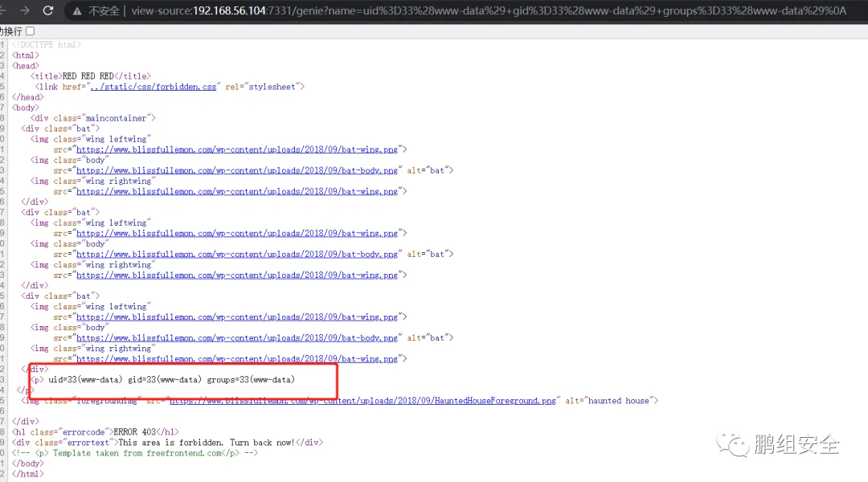
Task: Click the view-source URL in the address bar
Action: [x=489, y=10]
